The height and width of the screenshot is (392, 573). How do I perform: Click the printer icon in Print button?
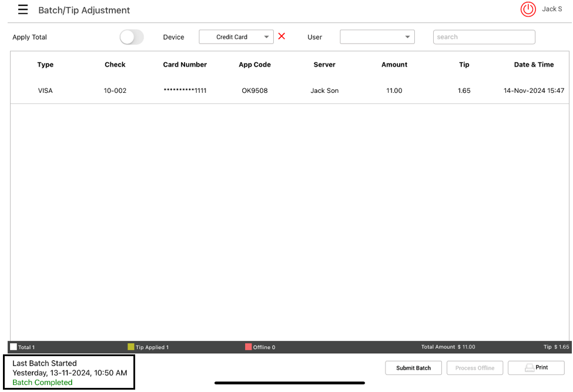click(530, 368)
